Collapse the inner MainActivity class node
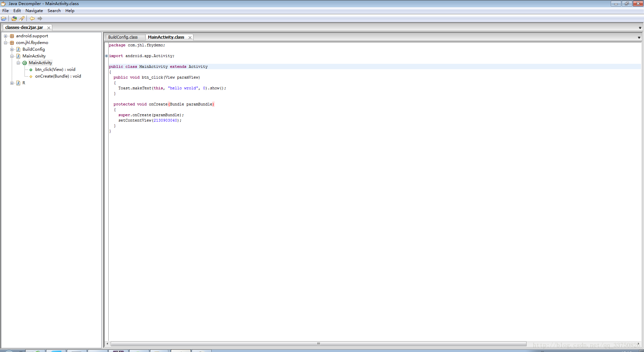Viewport: 644px width, 352px height. pyautogui.click(x=18, y=63)
